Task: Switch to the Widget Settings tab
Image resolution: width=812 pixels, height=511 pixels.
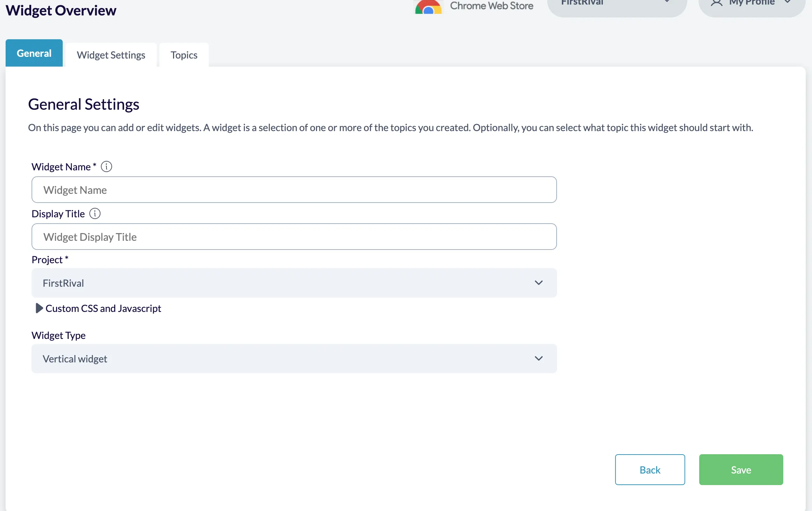Action: click(x=111, y=55)
